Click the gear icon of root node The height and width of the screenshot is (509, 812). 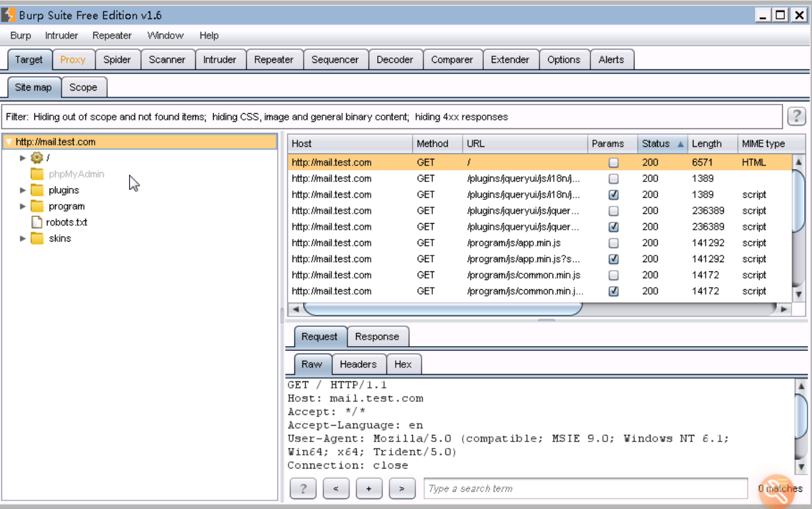point(37,158)
